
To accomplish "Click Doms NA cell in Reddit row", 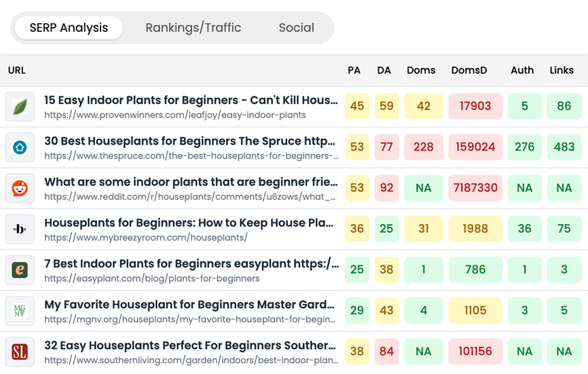I will tap(424, 188).
